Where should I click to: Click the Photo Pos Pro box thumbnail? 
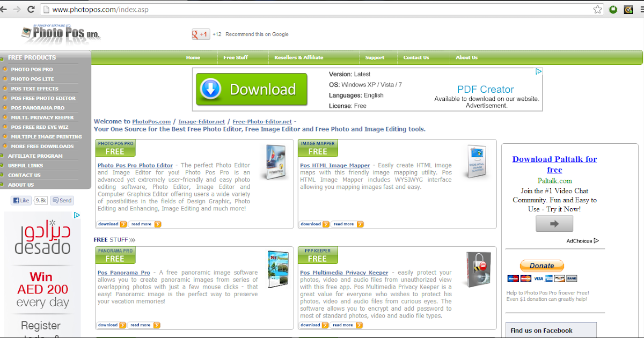pyautogui.click(x=274, y=162)
